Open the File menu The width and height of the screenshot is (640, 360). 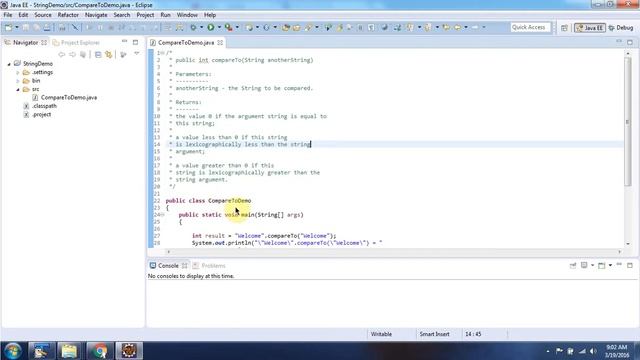point(8,15)
